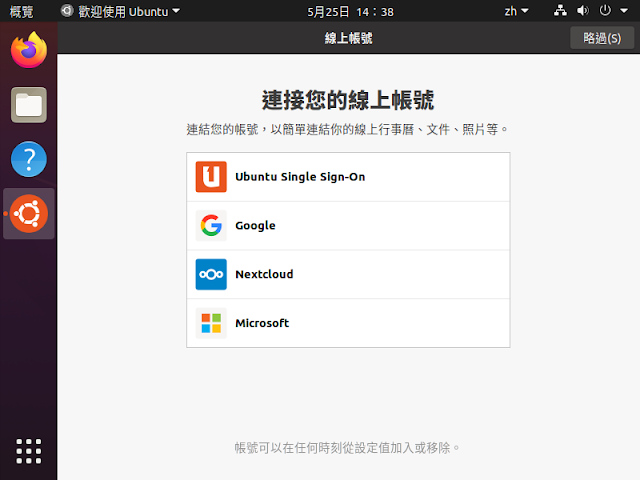The image size is (640, 480).
Task: Click the note 帳號可以在任何時刻從設定值加入或移除
Action: [x=347, y=448]
